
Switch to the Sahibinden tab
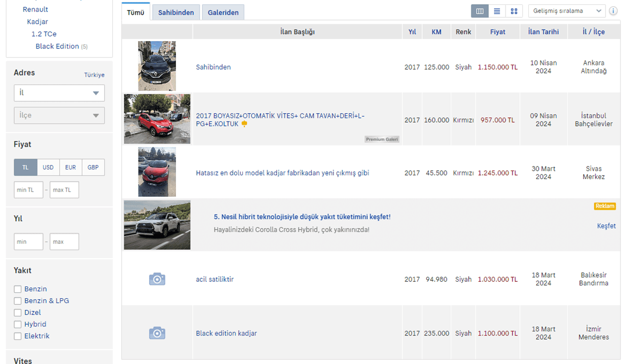pyautogui.click(x=176, y=13)
